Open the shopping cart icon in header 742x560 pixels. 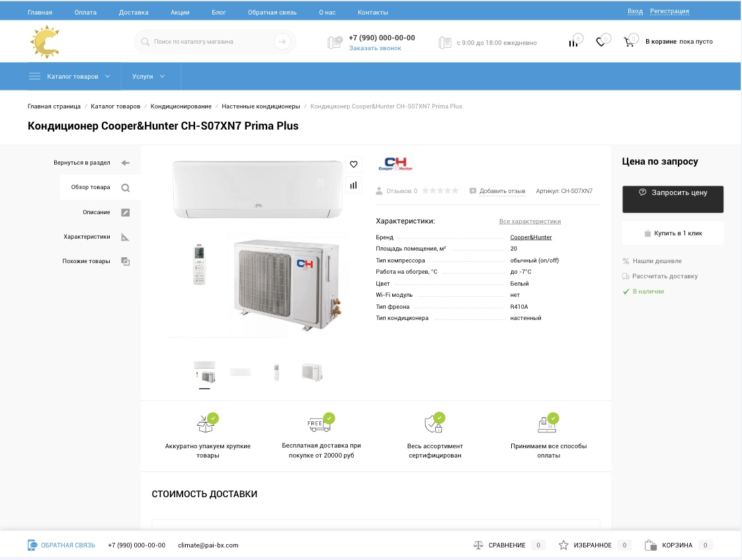click(629, 42)
